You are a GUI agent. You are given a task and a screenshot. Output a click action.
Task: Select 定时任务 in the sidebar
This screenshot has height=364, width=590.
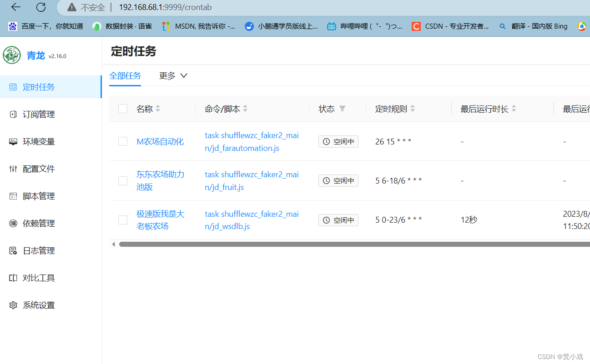tap(39, 87)
